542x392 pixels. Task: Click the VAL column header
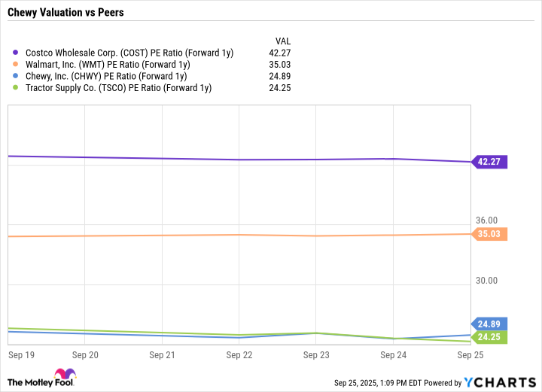tap(282, 41)
